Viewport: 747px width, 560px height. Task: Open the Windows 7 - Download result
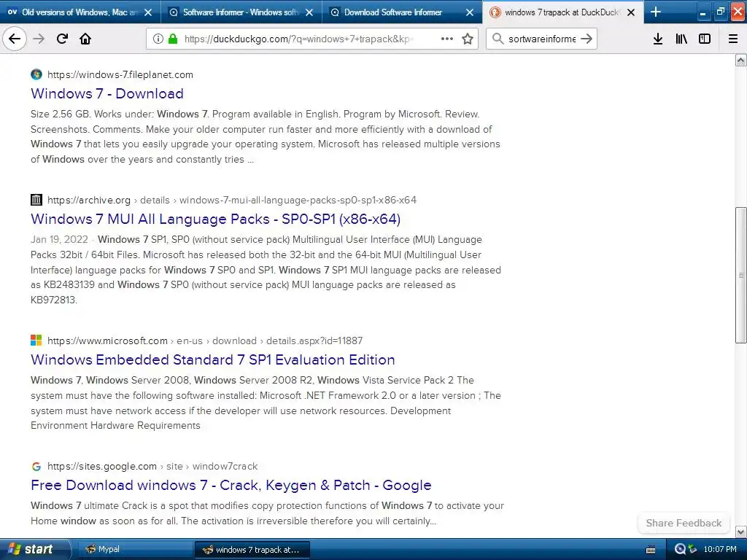tap(107, 93)
